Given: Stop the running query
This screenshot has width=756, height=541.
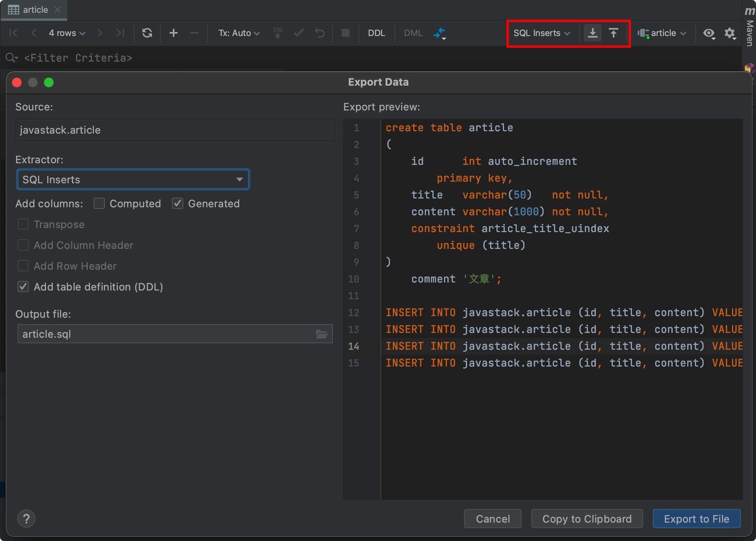Looking at the screenshot, I should pos(346,33).
